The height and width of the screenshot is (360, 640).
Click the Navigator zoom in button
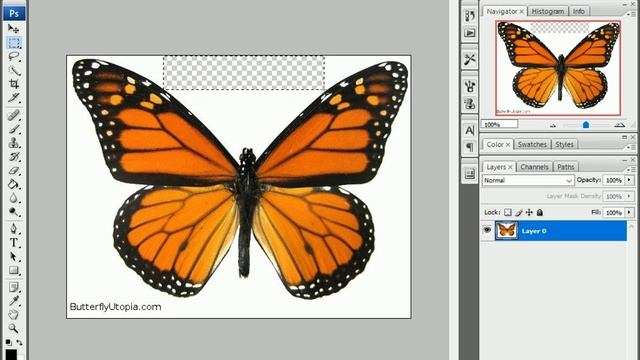point(620,125)
